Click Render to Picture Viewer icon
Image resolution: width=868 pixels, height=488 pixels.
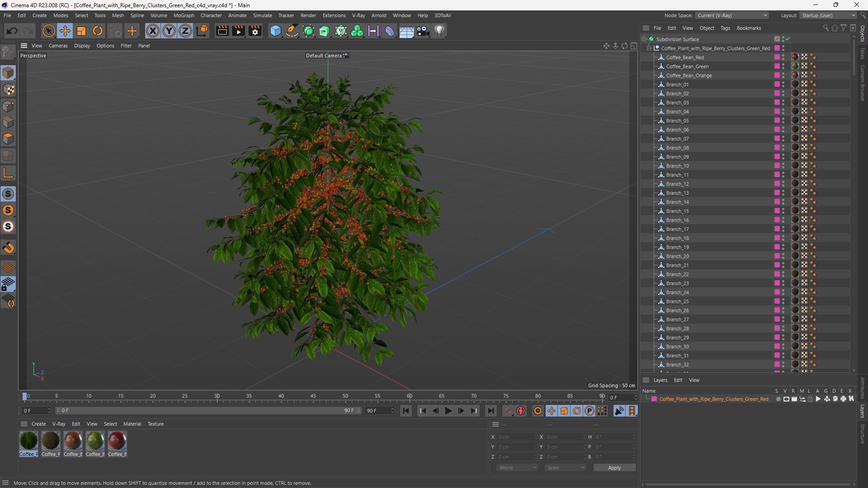pyautogui.click(x=238, y=31)
